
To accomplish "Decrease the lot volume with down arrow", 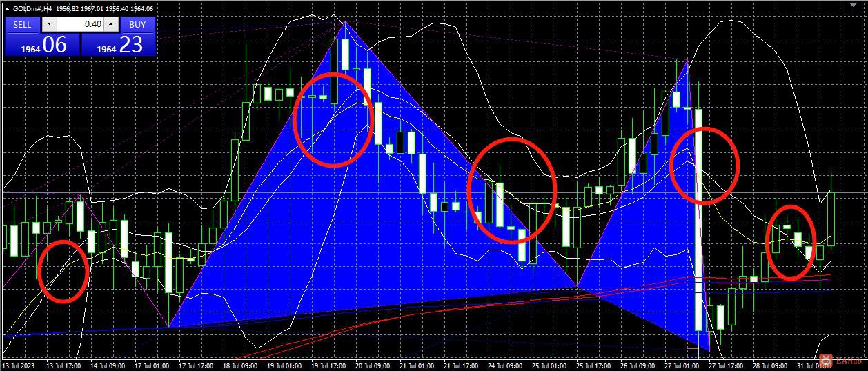I will (49, 24).
